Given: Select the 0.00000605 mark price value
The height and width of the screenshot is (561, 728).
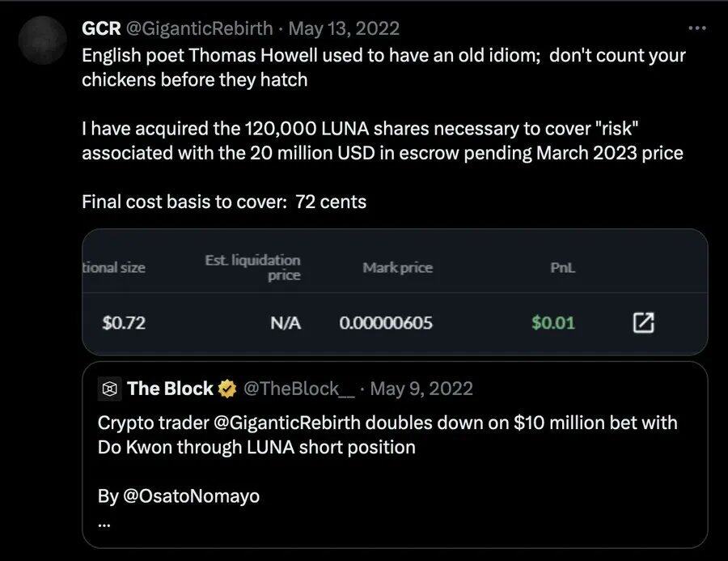Looking at the screenshot, I should coord(386,323).
